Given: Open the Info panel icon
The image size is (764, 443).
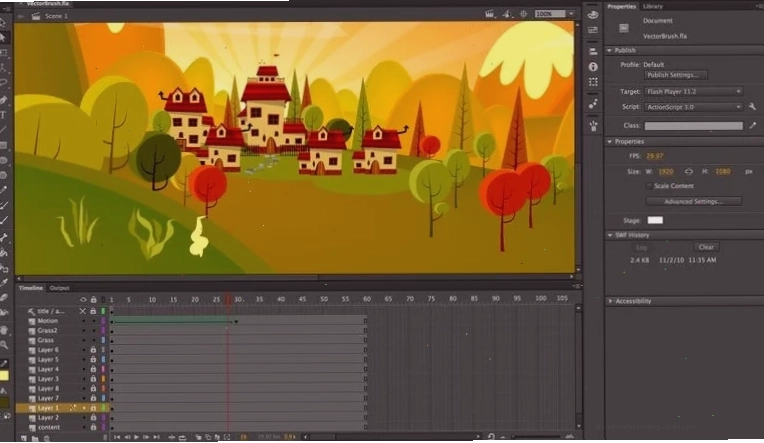Looking at the screenshot, I should pos(593,66).
